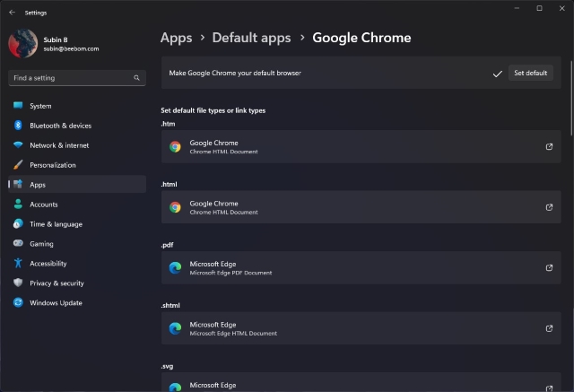Open Windows Update settings
This screenshot has width=574, height=392.
[x=77, y=302]
